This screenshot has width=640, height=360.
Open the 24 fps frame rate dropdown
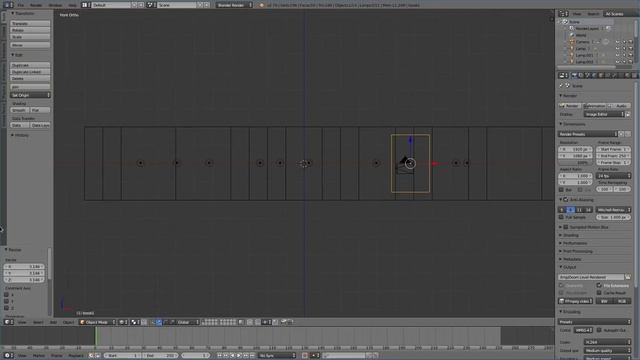[x=613, y=176]
